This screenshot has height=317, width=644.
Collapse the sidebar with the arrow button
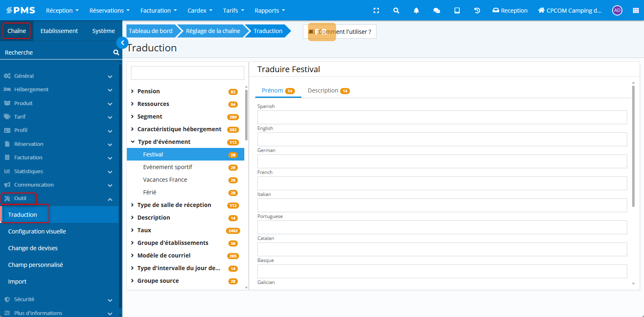[122, 43]
